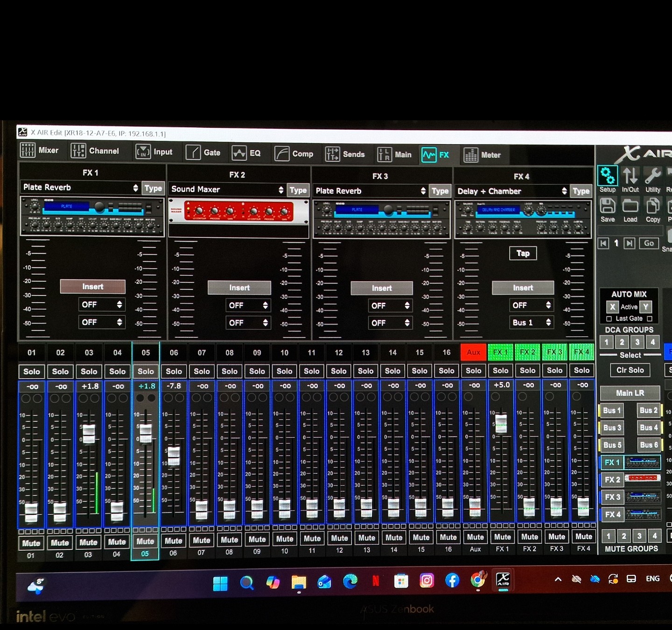Select the red Aux channel header
672x630 pixels.
pos(473,352)
